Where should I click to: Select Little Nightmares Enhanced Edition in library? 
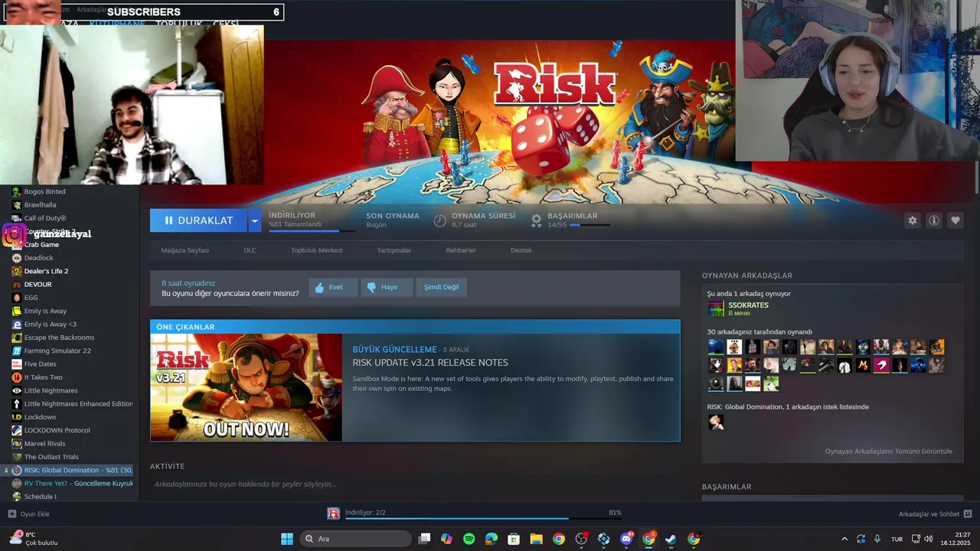click(78, 404)
